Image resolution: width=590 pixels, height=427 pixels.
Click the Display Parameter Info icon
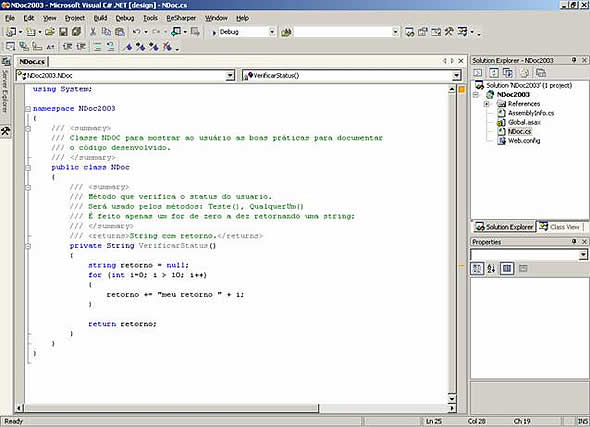(24, 47)
